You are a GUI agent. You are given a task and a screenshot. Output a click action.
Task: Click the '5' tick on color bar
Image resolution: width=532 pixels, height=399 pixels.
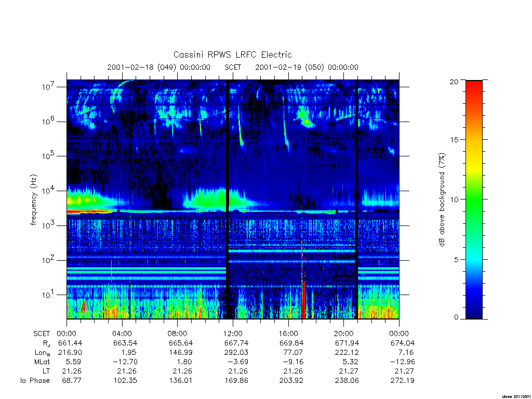456,260
